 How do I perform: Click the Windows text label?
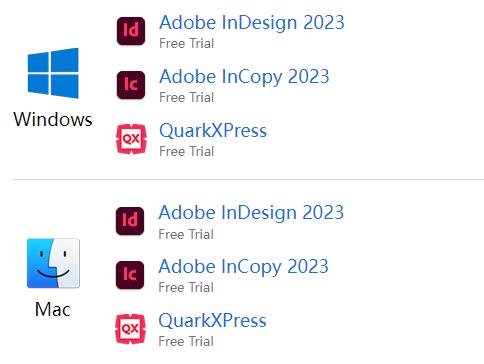coord(53,119)
